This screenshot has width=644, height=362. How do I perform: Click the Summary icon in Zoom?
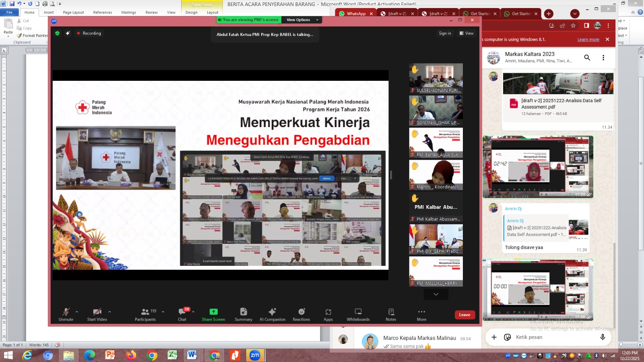(244, 314)
